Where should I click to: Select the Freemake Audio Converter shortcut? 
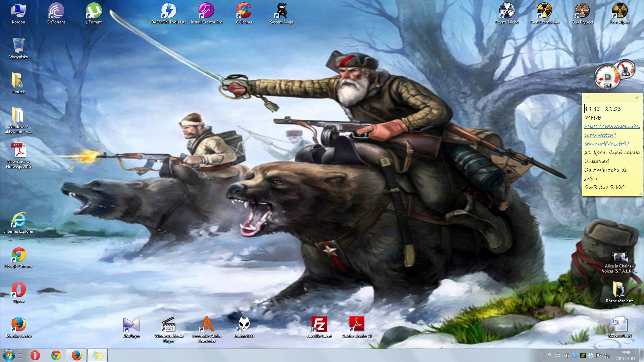click(x=206, y=330)
